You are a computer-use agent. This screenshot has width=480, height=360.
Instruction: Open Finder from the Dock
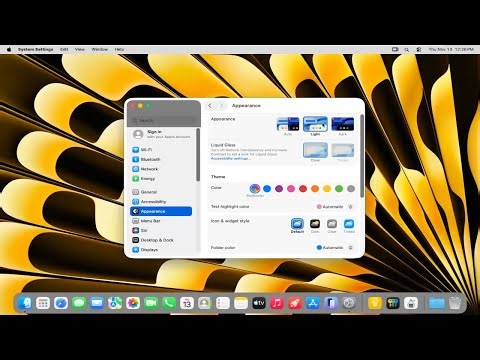click(x=25, y=303)
